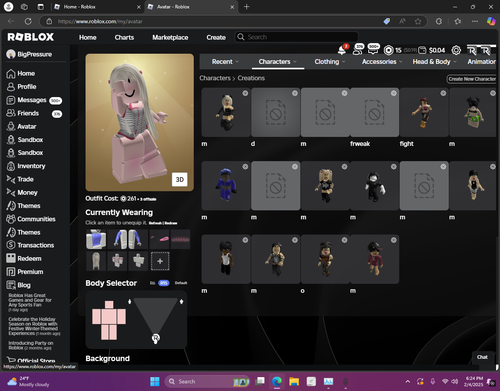The height and width of the screenshot is (391, 500).
Task: Click the Redeem icon in sidebar
Action: point(11,258)
